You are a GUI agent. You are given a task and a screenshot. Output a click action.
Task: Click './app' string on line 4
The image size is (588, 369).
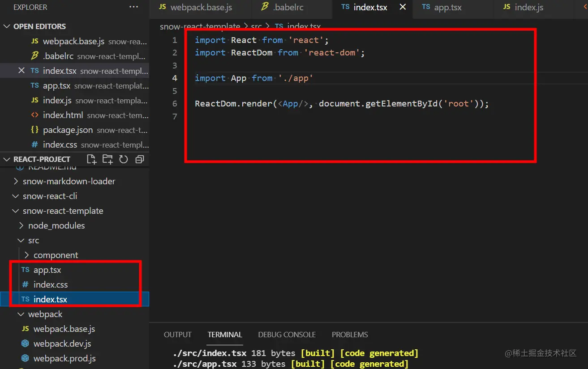pos(296,78)
